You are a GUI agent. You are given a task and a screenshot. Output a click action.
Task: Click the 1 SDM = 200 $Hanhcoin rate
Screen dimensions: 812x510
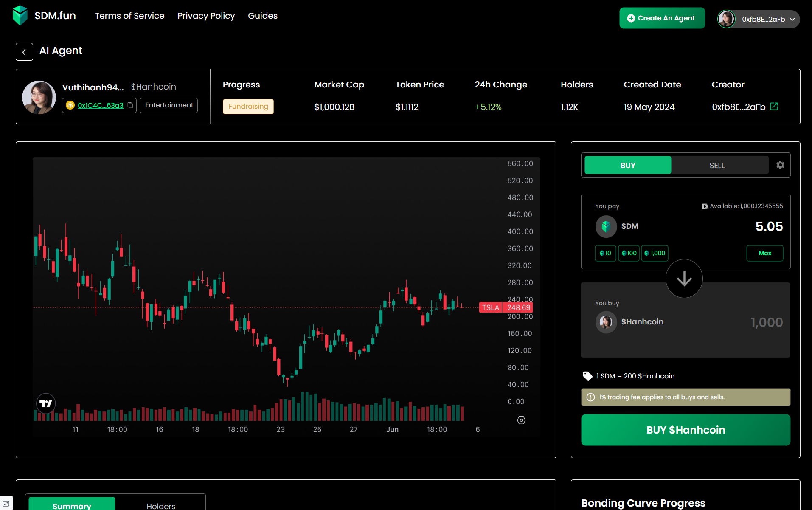click(x=635, y=376)
